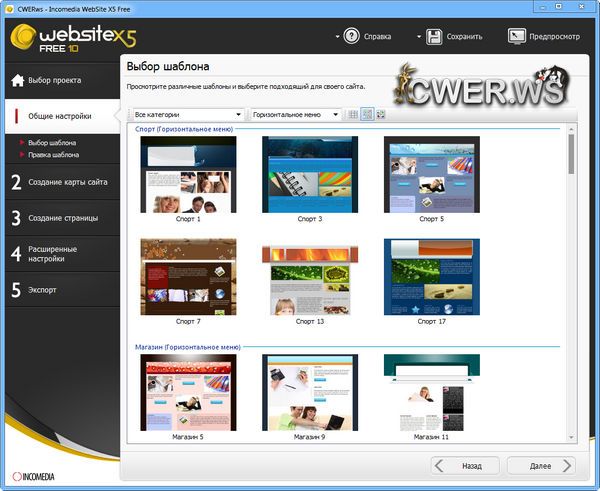Image resolution: width=600 pixels, height=491 pixels.
Task: Click the Сохранить floppy disk icon
Action: click(434, 37)
